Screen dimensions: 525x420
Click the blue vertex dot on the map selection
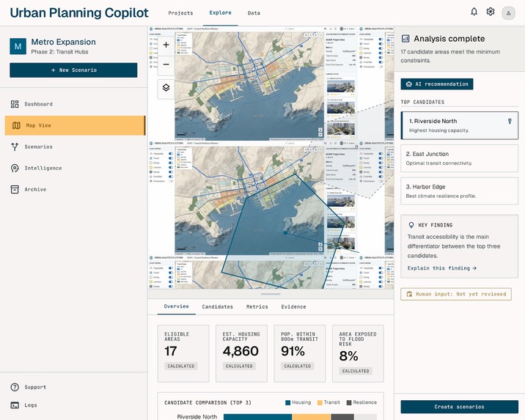click(285, 233)
